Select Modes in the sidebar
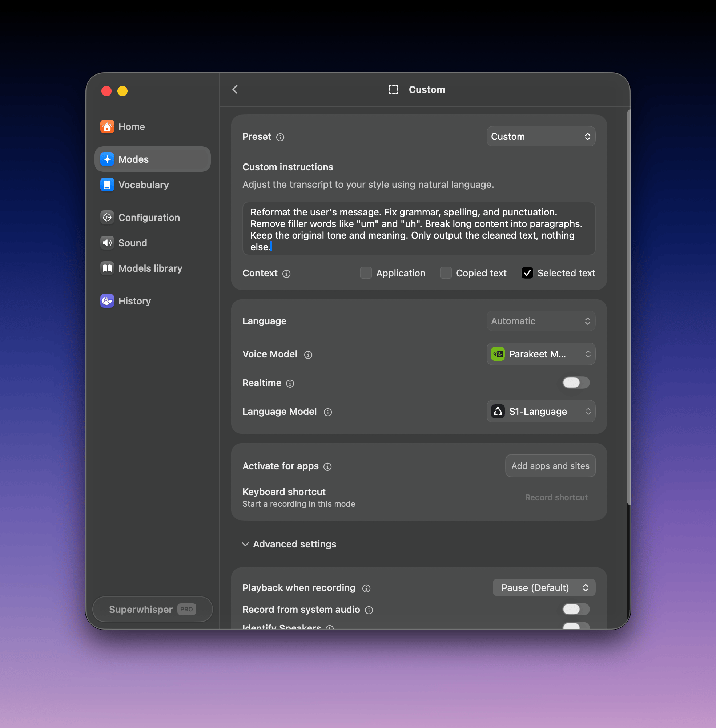Screen dimensions: 716x728 tap(152, 159)
